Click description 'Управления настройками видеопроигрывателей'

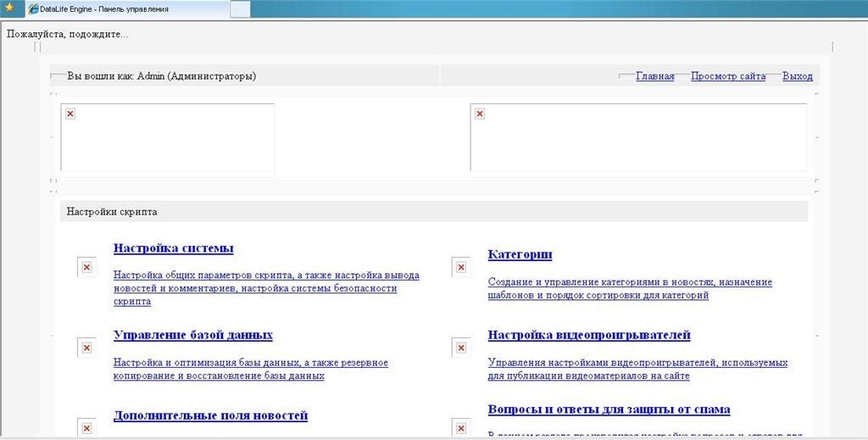[637, 369]
